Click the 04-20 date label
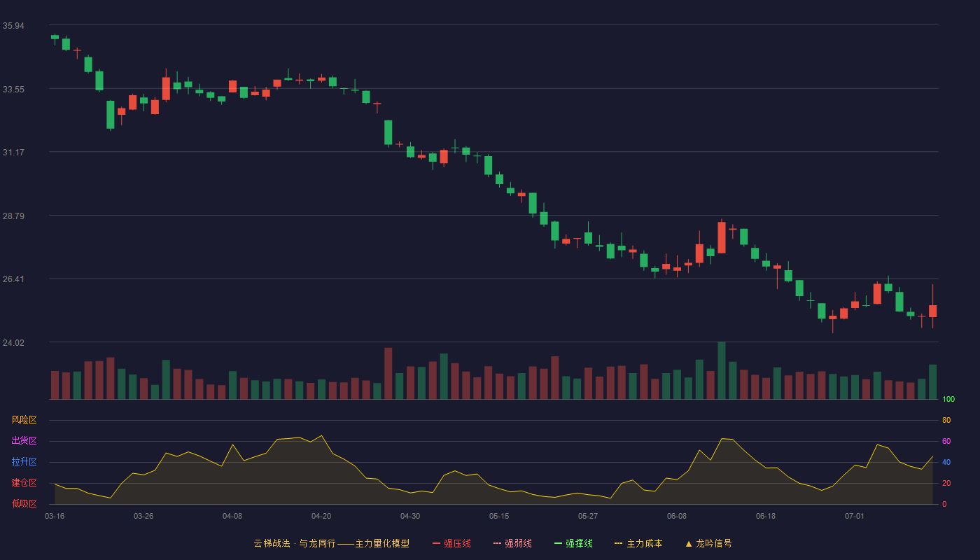This screenshot has height=560, width=980. click(x=321, y=516)
